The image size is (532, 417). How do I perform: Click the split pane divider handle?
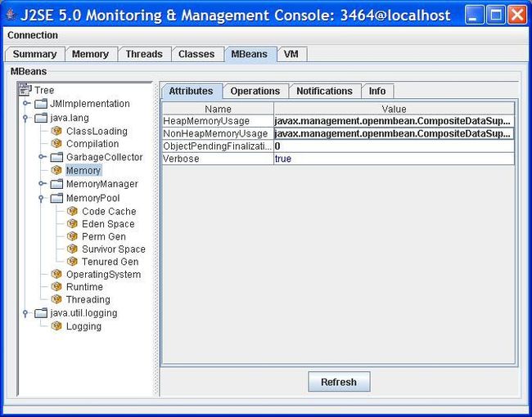tap(156, 239)
